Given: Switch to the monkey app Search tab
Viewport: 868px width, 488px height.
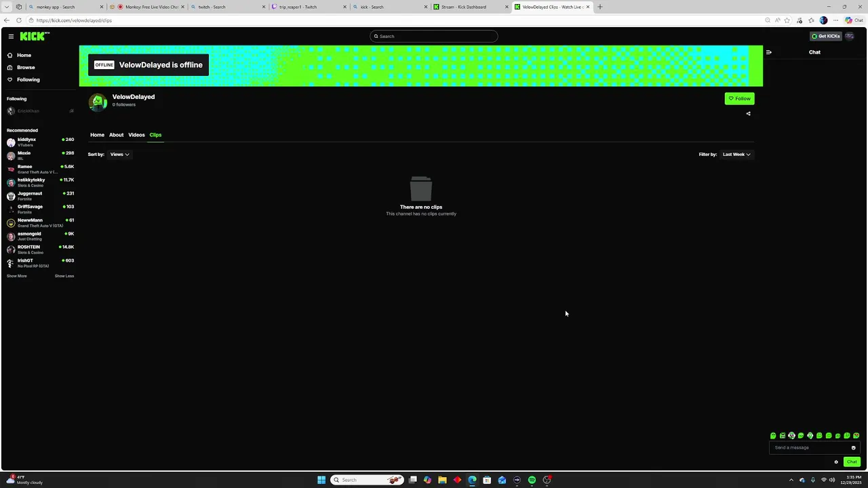Looking at the screenshot, I should (x=64, y=7).
